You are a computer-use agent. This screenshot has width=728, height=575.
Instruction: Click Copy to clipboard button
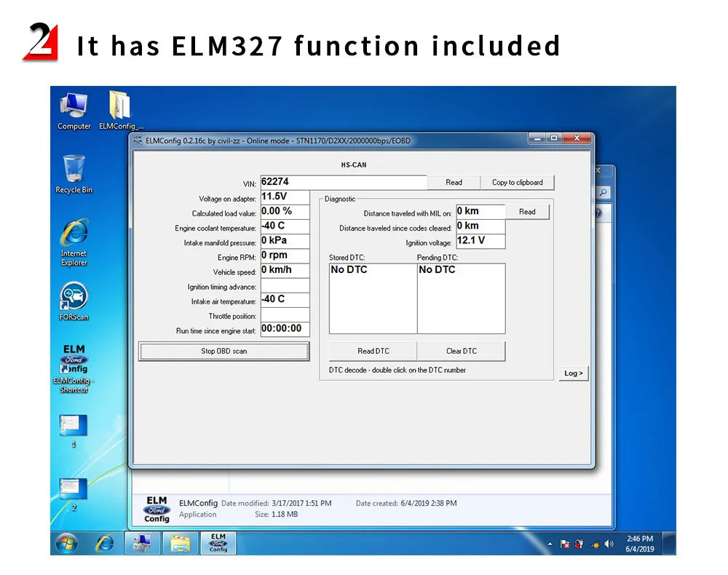click(517, 183)
